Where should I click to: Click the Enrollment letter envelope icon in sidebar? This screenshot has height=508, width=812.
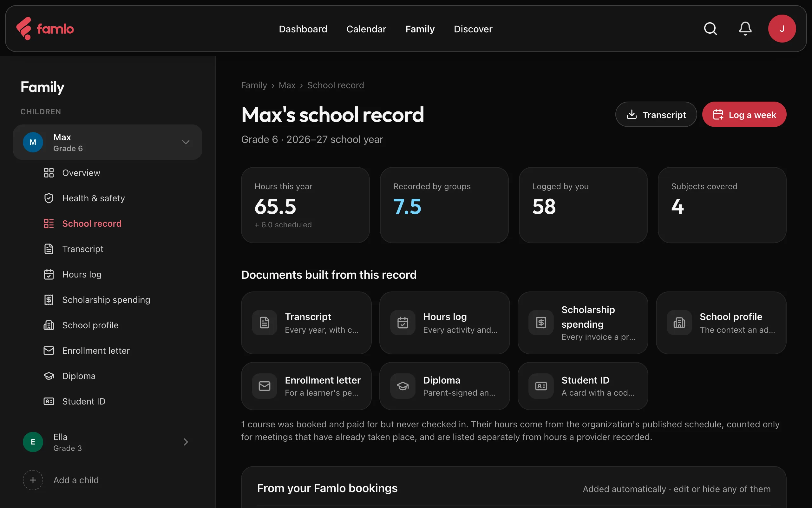coord(49,351)
